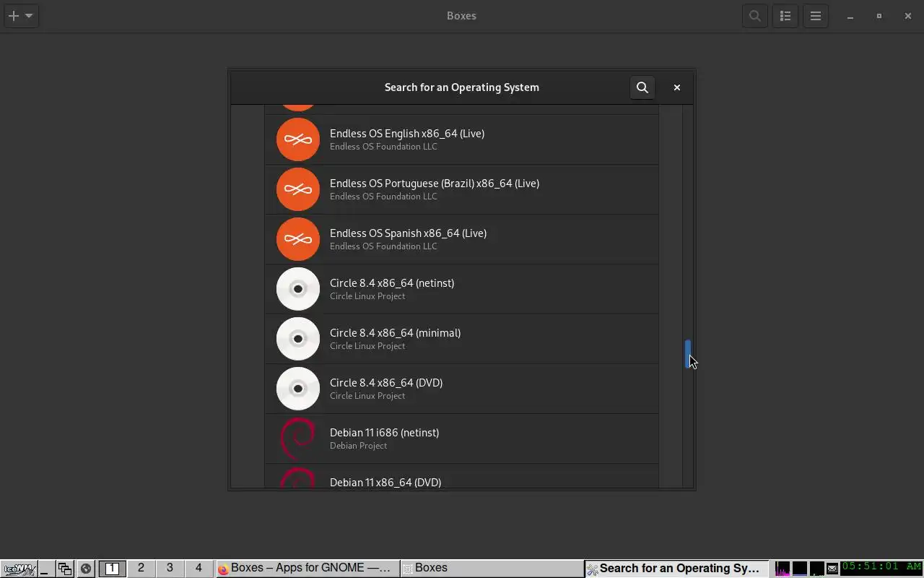Click the Endless OS Spanish entry logo
This screenshot has height=578, width=924.
coord(298,239)
